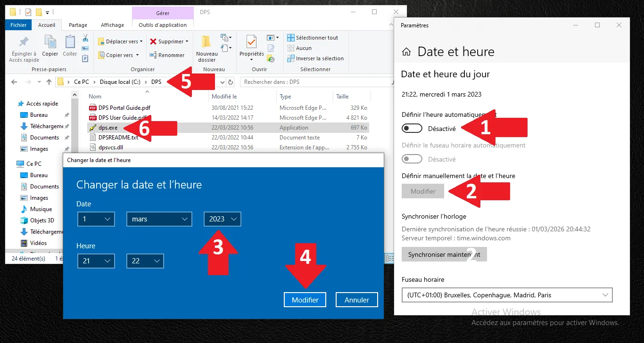Click the up arrow navigation button
This screenshot has height=343, width=644.
[x=49, y=82]
